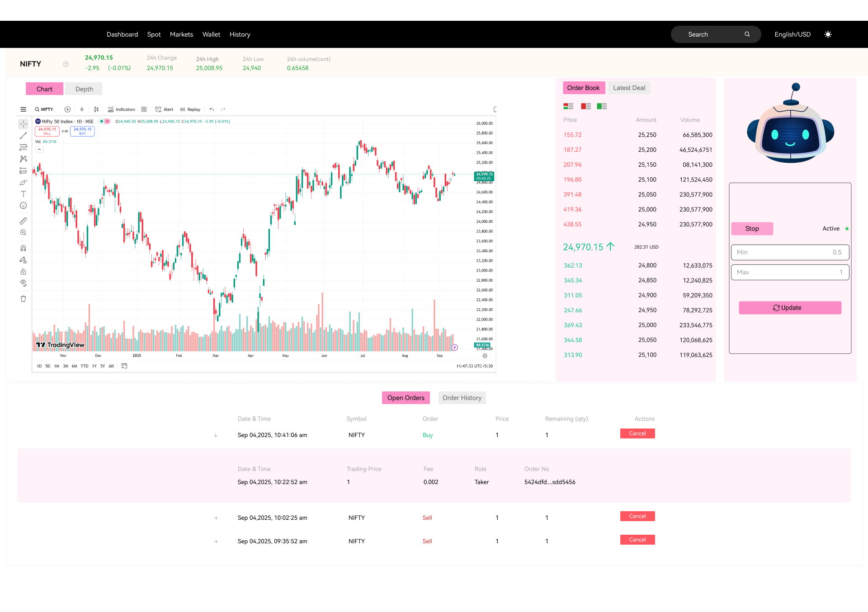Remove drawings with the trash icon

pos(23,299)
